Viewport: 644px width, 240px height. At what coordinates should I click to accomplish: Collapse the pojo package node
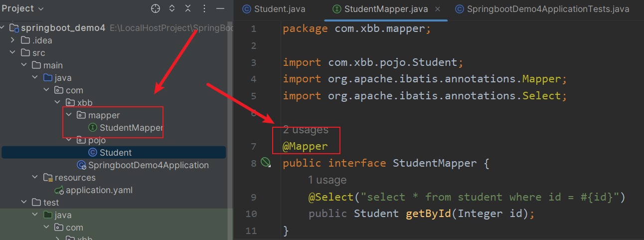coord(69,140)
